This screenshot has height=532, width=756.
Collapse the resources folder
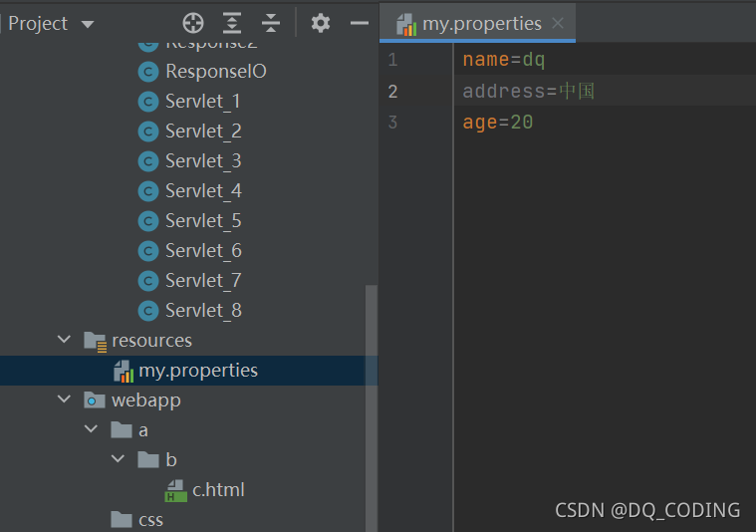point(64,340)
